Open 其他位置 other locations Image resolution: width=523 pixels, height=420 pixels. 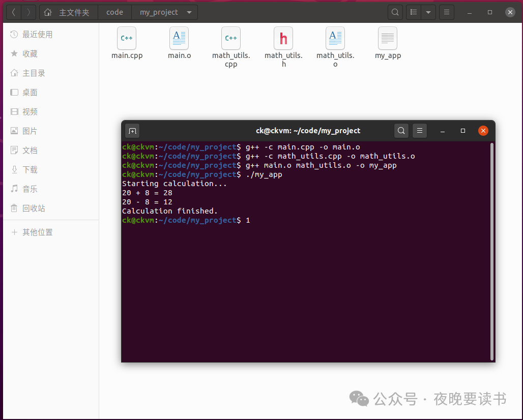coord(51,232)
